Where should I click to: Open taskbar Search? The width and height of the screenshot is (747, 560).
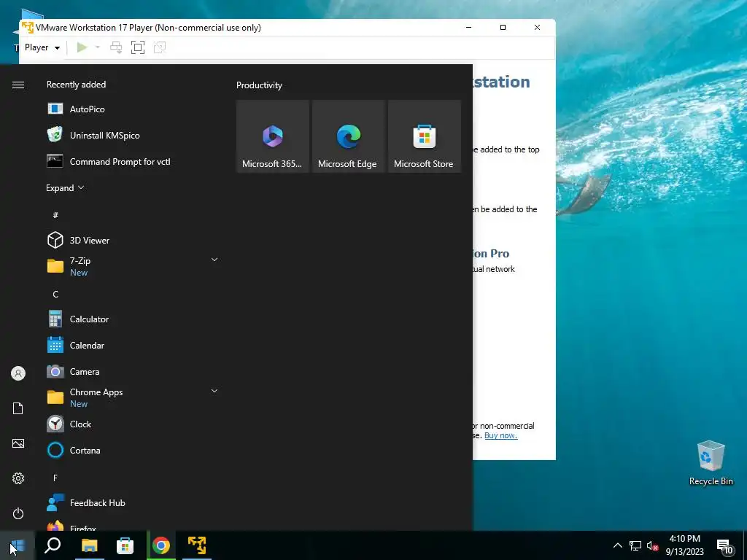[53, 545]
